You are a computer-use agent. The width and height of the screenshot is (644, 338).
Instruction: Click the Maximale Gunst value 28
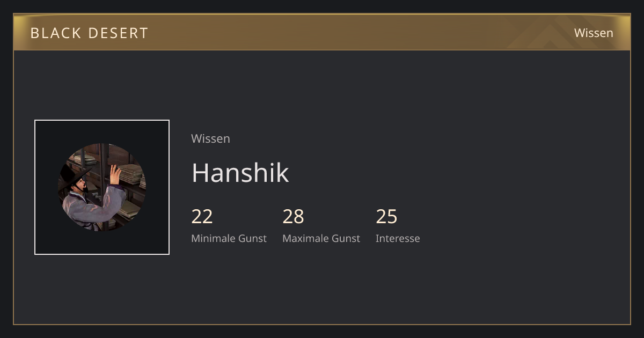pos(293,216)
